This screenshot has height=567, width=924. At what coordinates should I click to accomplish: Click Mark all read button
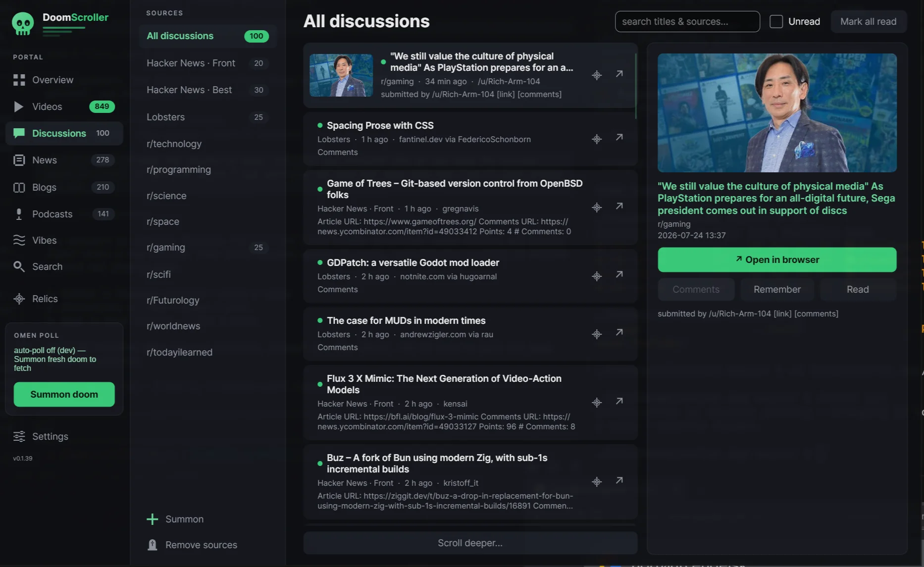point(868,21)
